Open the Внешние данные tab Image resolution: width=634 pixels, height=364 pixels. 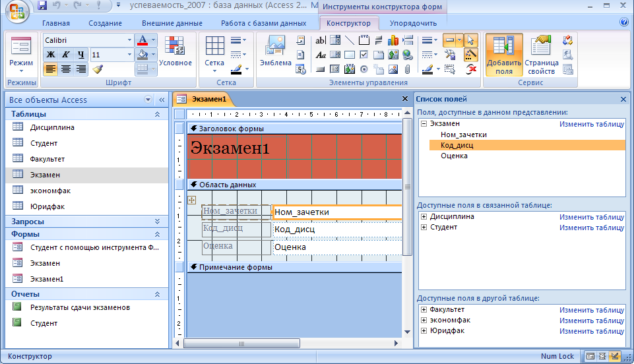point(172,24)
